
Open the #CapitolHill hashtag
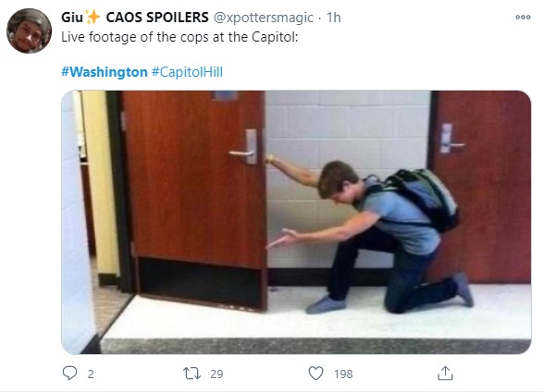pyautogui.click(x=187, y=72)
